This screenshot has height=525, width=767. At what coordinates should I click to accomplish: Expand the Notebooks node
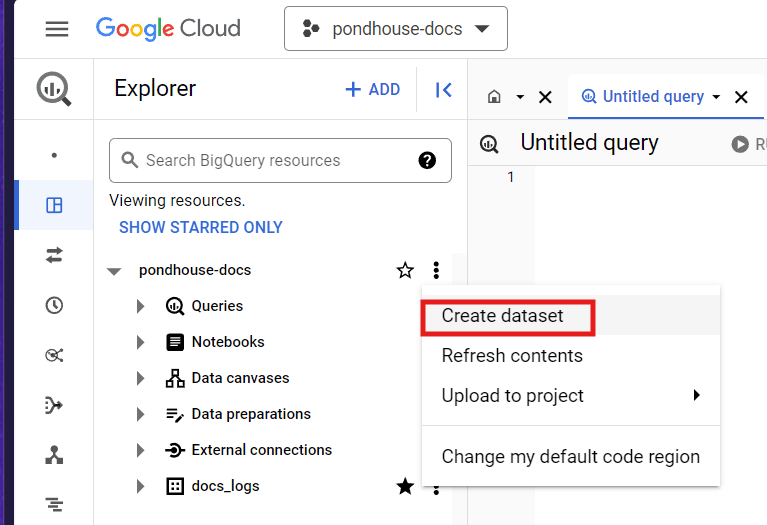click(x=140, y=342)
